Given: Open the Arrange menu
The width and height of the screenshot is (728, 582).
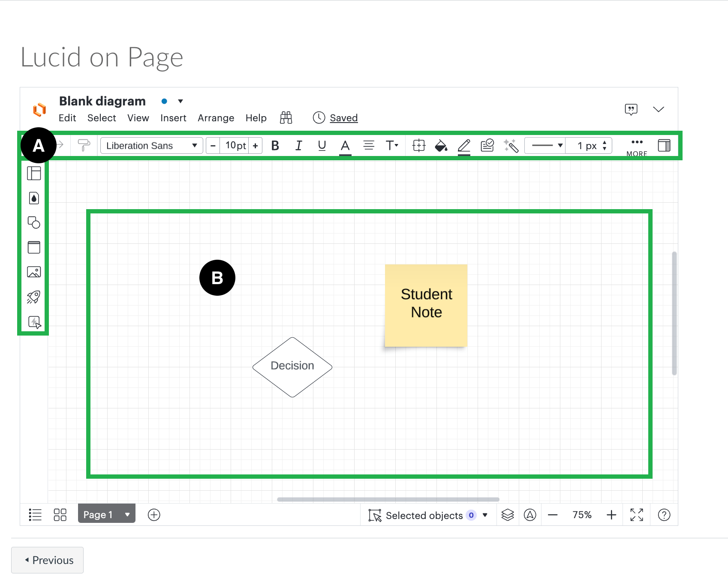Looking at the screenshot, I should [216, 118].
